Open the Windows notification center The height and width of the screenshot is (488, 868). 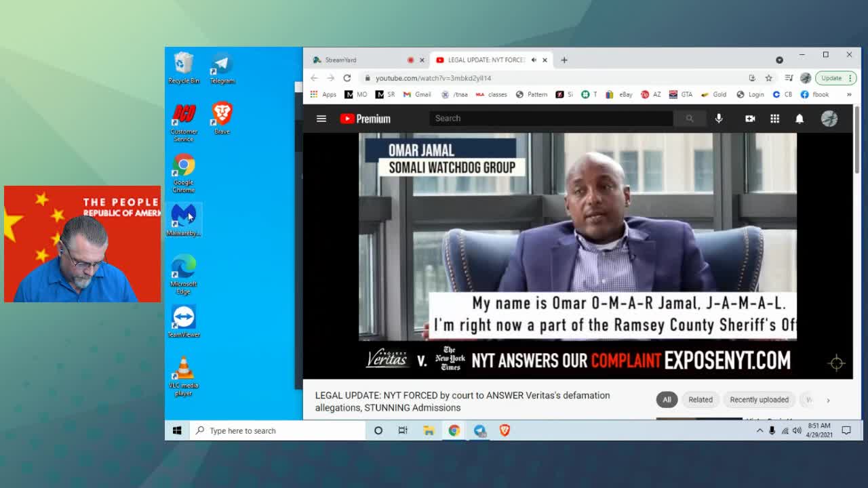click(x=846, y=430)
